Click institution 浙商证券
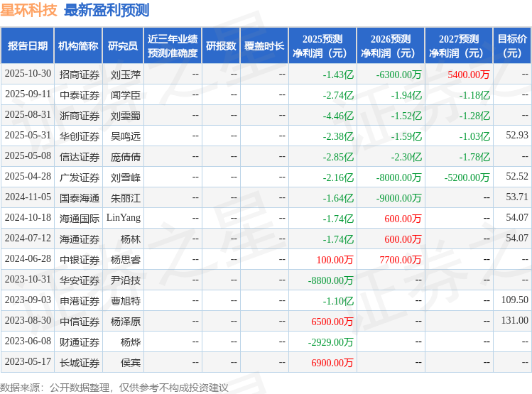This screenshot has height=394, width=532. point(80,116)
